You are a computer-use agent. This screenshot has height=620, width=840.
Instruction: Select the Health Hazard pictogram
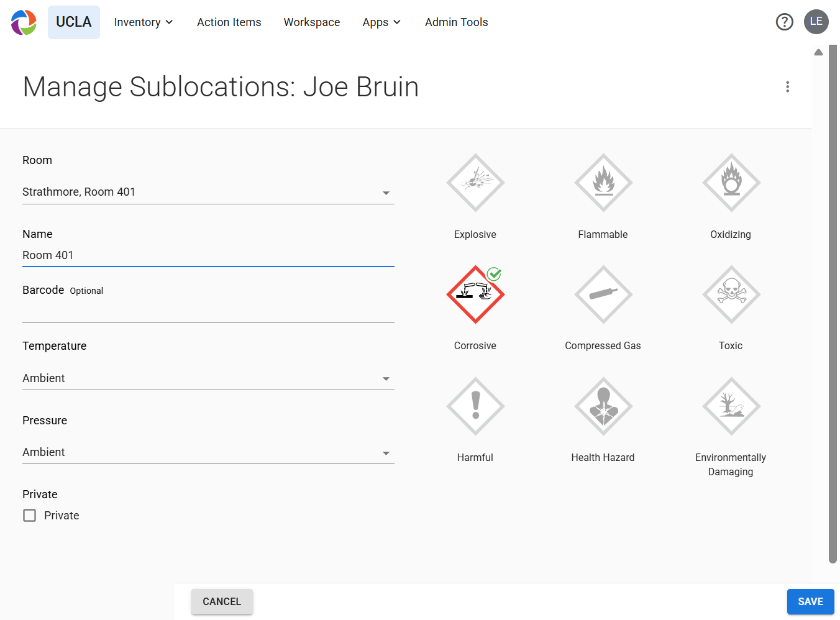click(603, 406)
